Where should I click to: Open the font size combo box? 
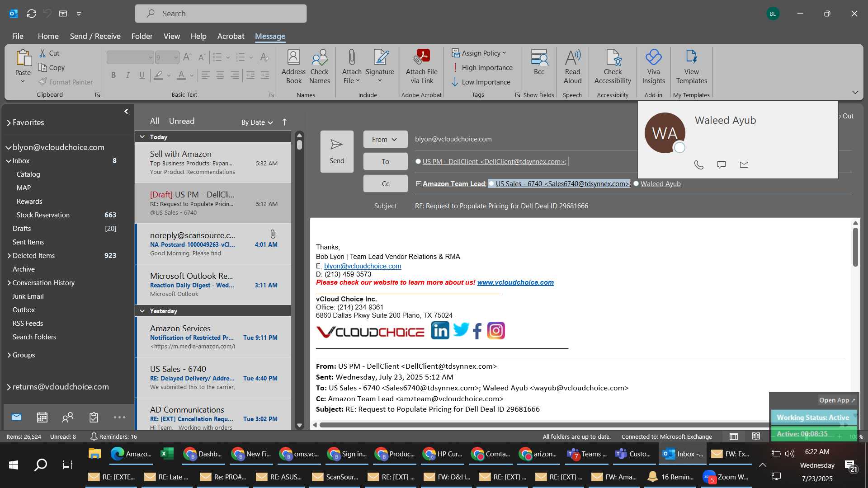point(167,57)
